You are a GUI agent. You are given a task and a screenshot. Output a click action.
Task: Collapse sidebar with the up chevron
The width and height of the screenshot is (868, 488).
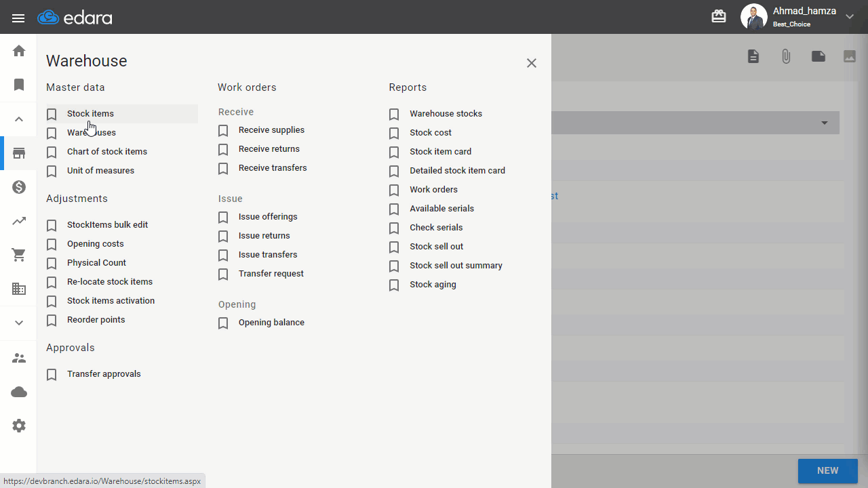point(19,119)
